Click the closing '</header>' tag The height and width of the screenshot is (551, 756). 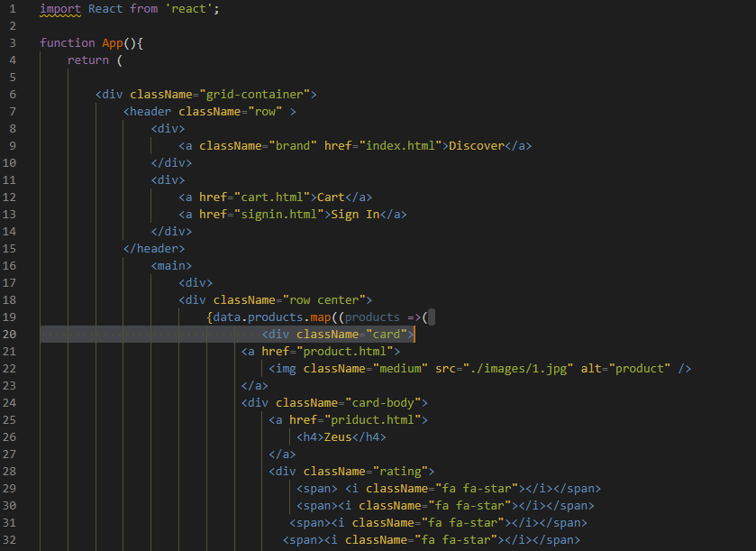154,249
